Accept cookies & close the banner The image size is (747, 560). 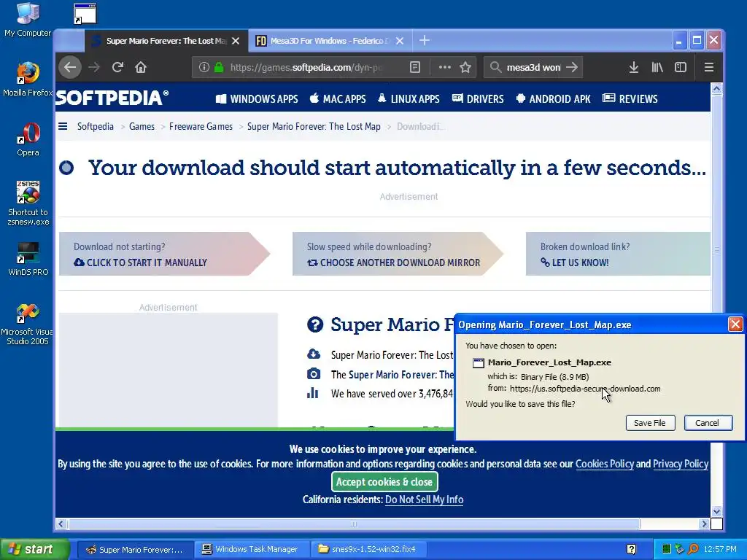point(384,482)
